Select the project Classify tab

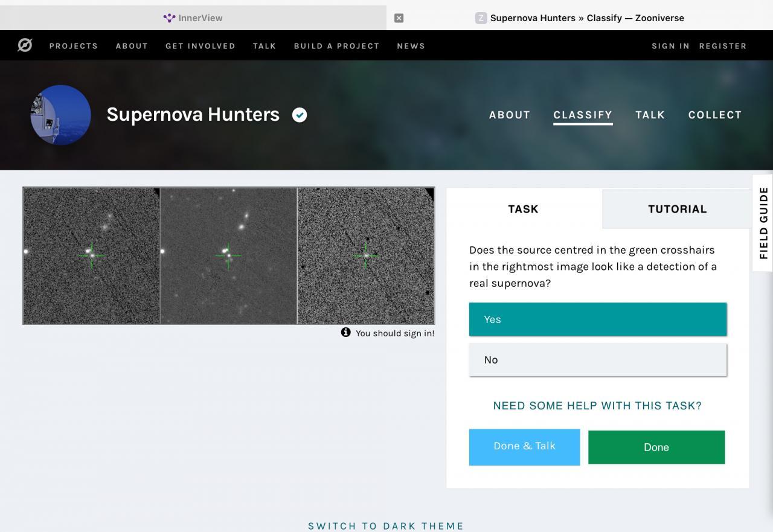tap(583, 115)
